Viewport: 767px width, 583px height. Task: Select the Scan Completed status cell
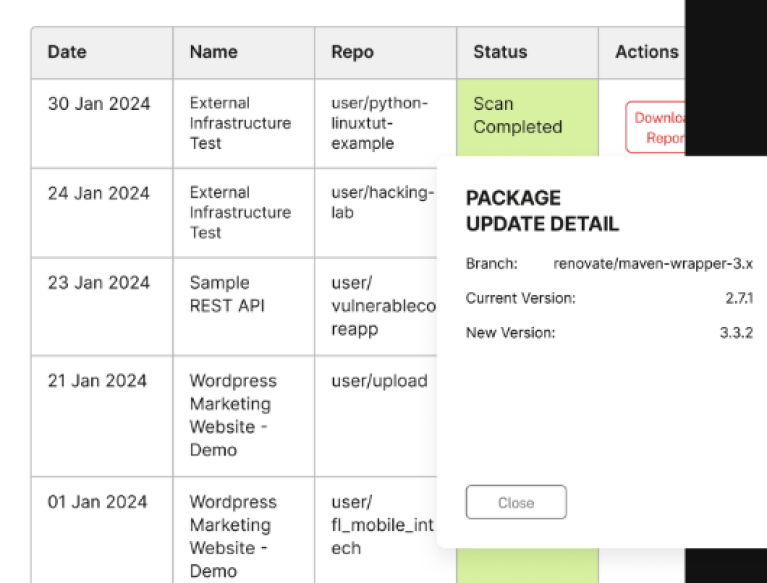point(517,116)
